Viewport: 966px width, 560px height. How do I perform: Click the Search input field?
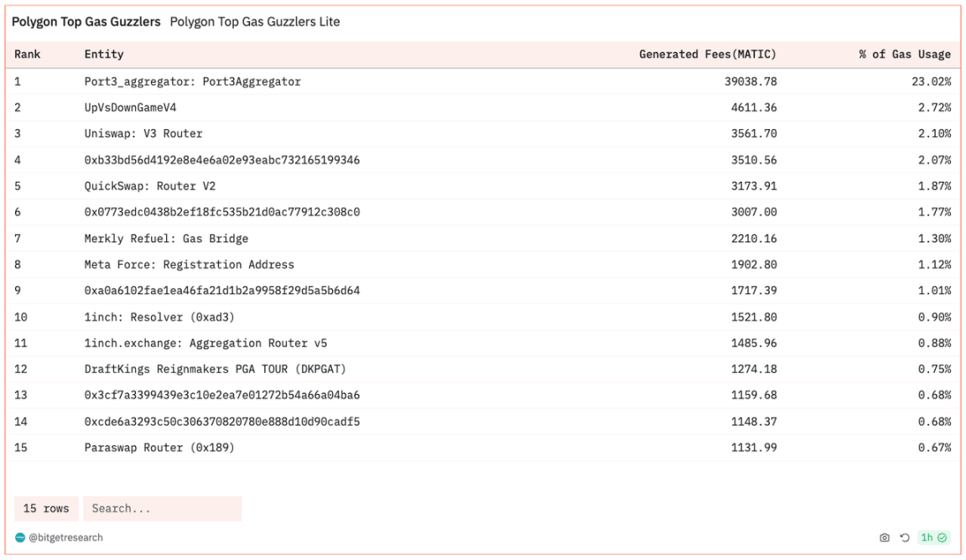pyautogui.click(x=162, y=509)
